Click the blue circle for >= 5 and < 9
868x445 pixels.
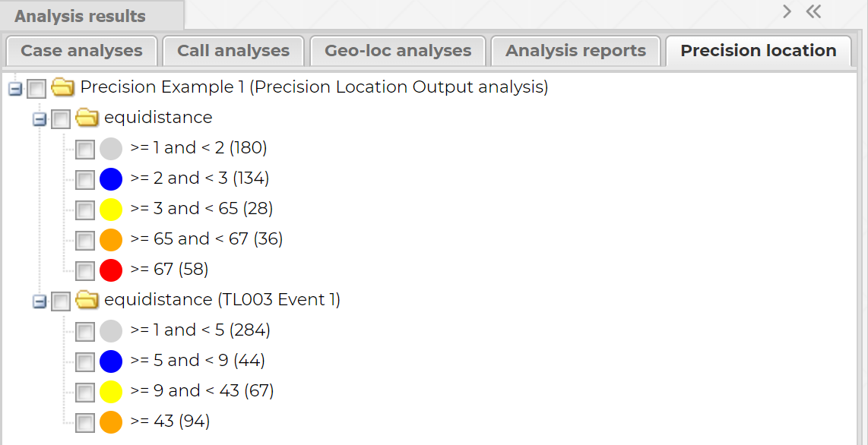[x=111, y=361]
